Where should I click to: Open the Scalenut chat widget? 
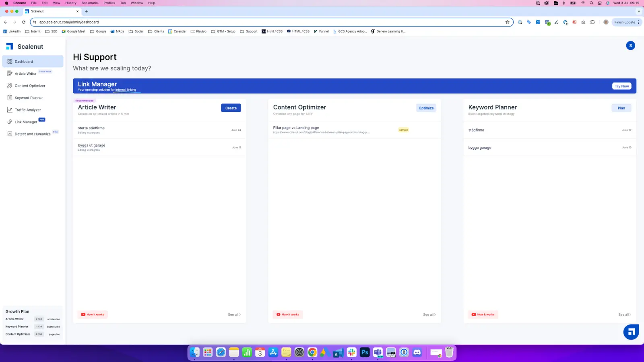[x=631, y=332]
